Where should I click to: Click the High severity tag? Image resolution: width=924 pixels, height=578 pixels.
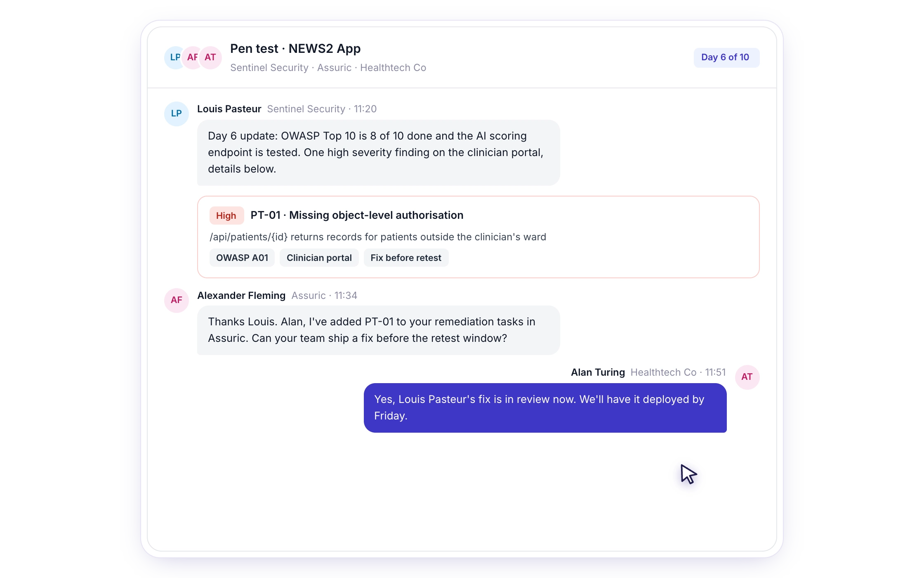coord(226,216)
